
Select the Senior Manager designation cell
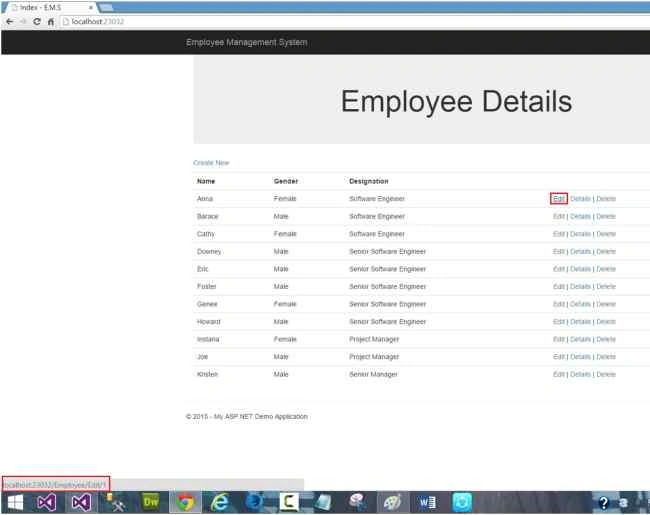pyautogui.click(x=373, y=374)
